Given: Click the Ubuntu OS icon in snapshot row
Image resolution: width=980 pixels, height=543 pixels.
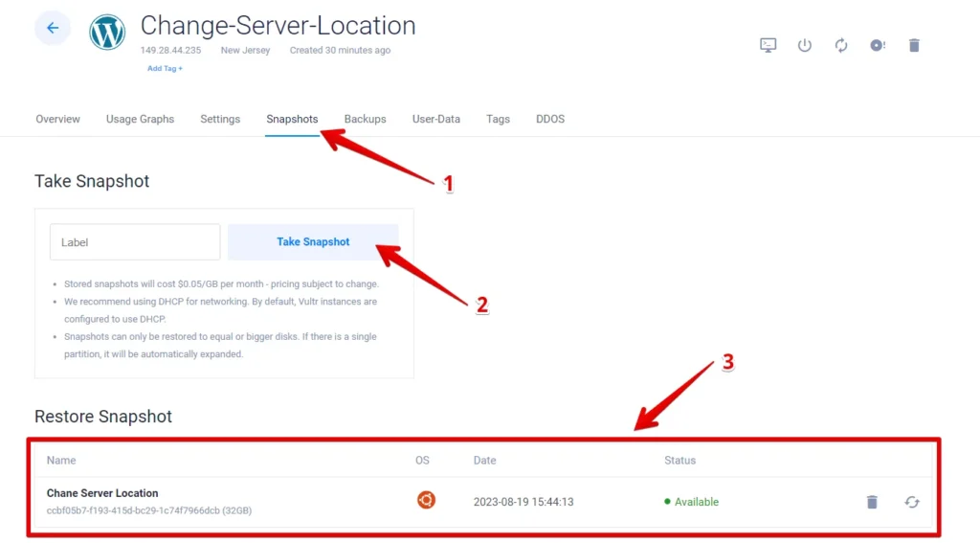Looking at the screenshot, I should pos(426,501).
